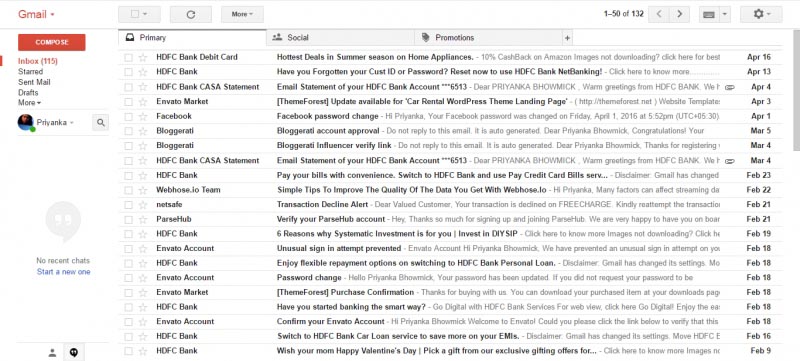Click Priyanka's profile avatar
This screenshot has width=800, height=361.
(x=26, y=122)
